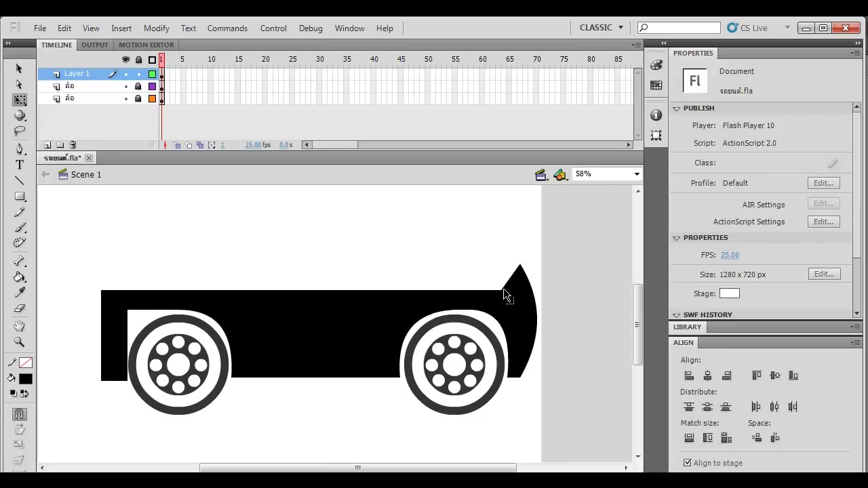Select the 3D Rotation tool

tap(19, 115)
